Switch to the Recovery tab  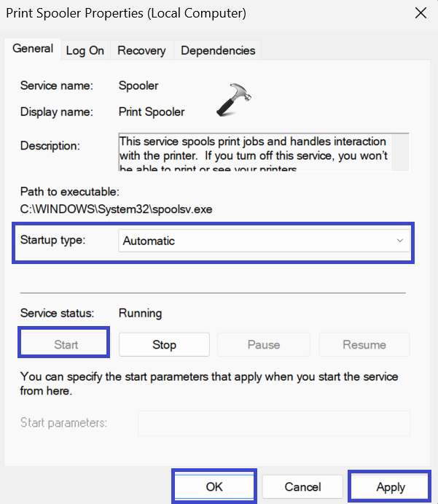point(141,50)
